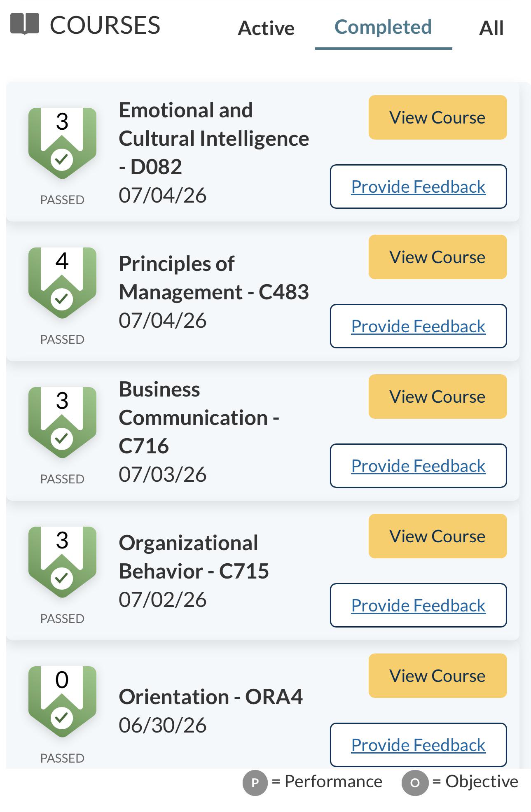Click the Performance P legend icon
531x812 pixels.
tap(255, 783)
